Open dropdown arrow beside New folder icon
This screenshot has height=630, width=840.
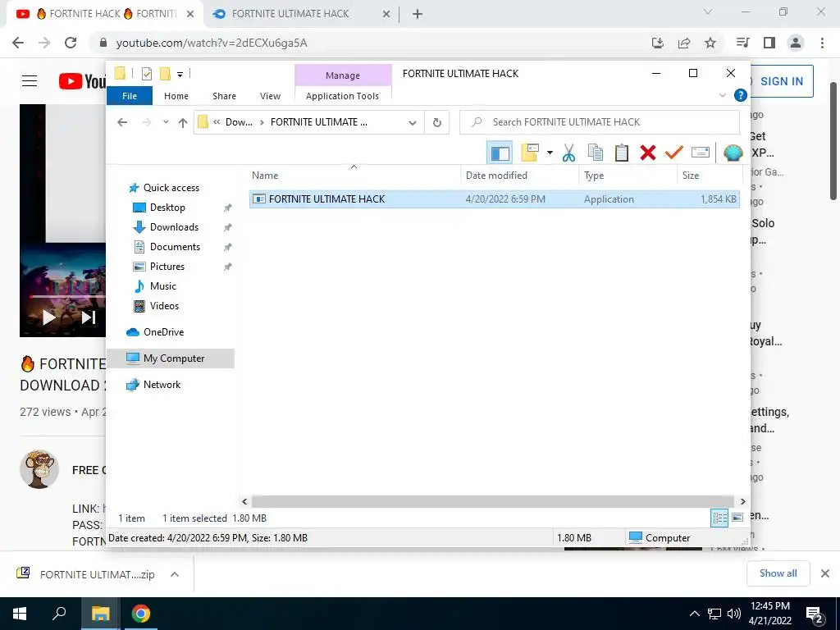point(550,153)
